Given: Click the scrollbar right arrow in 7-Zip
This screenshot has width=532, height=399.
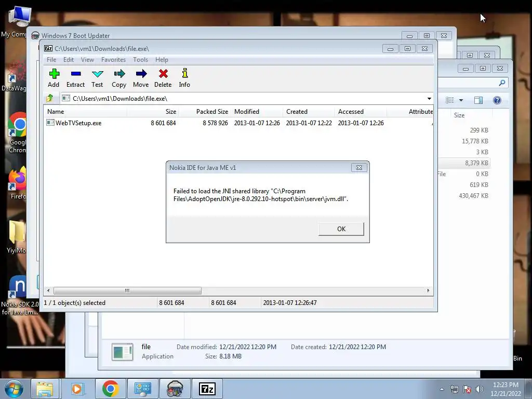Looking at the screenshot, I should click(x=428, y=291).
